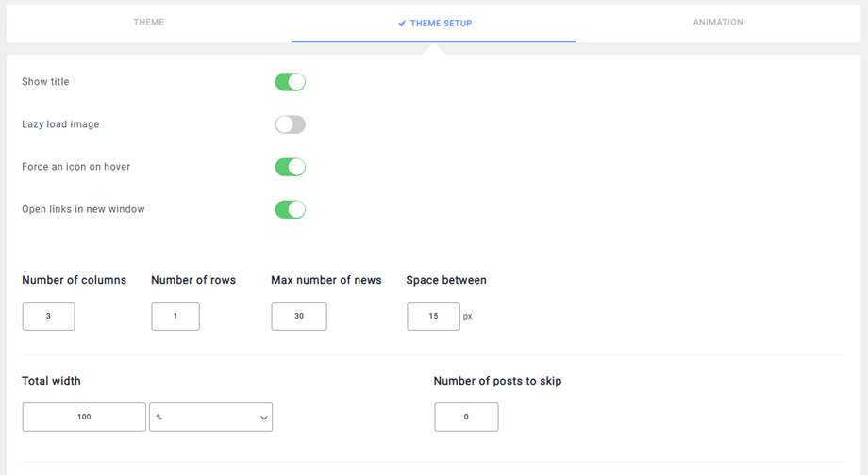The width and height of the screenshot is (868, 476).
Task: Toggle Open links in new window
Action: pyautogui.click(x=291, y=209)
